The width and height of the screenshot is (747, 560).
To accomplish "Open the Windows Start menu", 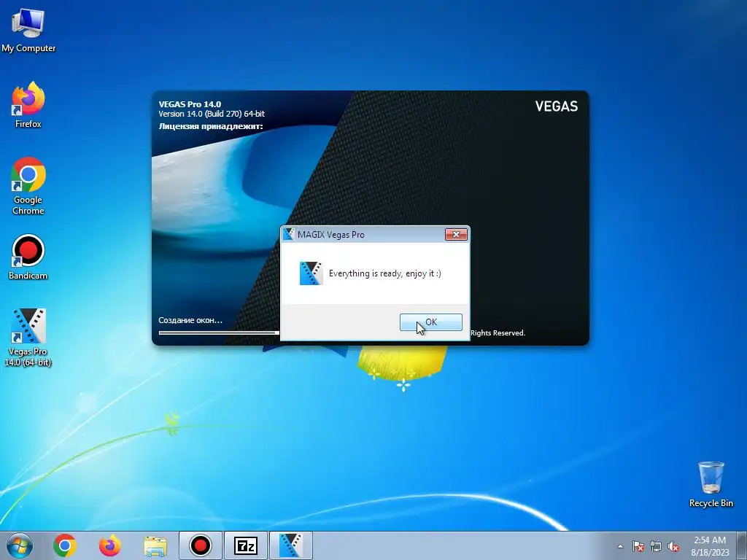I will click(x=20, y=545).
